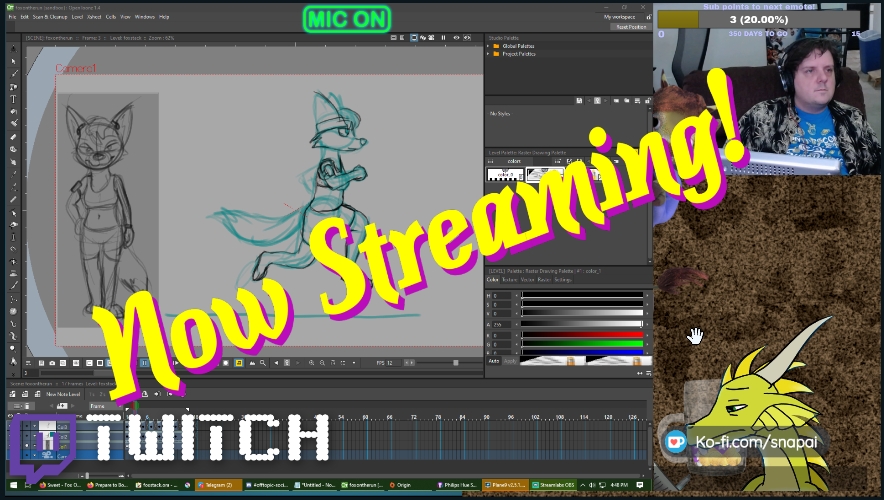Click the A value field showing 255
884x500 pixels.
[x=502, y=324]
